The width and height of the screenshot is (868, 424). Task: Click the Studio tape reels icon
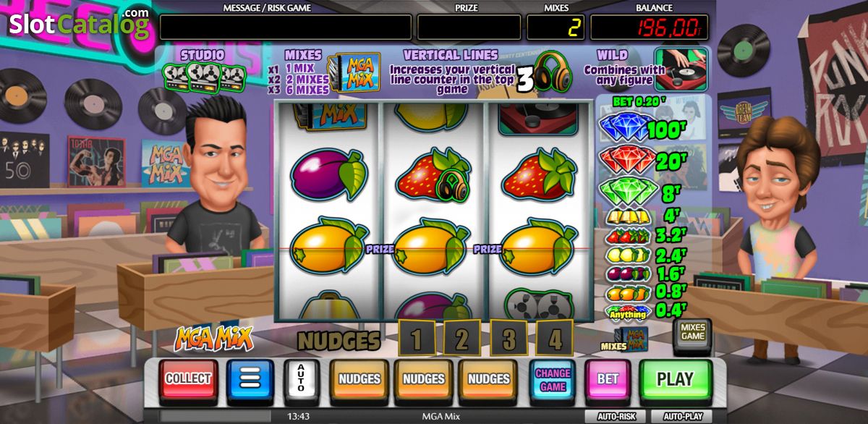coord(203,77)
